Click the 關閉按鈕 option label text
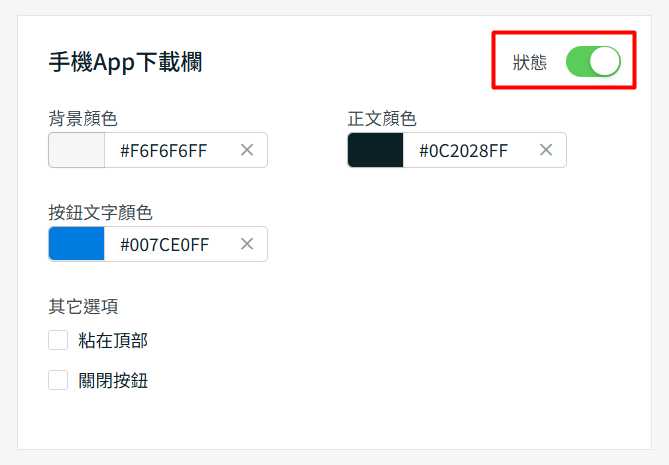The height and width of the screenshot is (465, 669). tap(113, 380)
